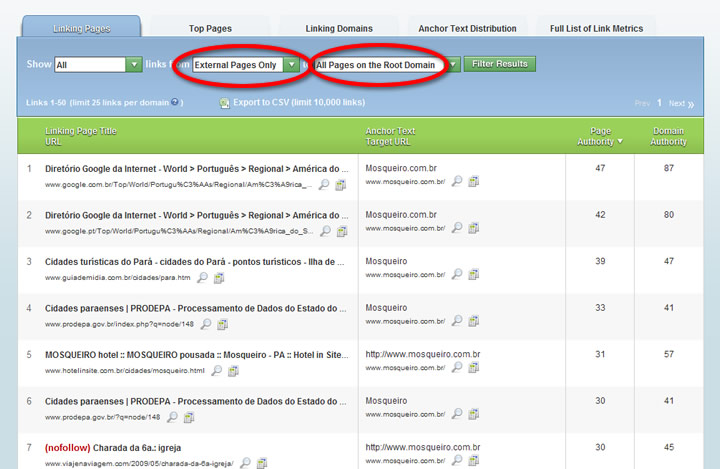Click page icon beside www.guiademidia.com.br URL

(x=220, y=278)
